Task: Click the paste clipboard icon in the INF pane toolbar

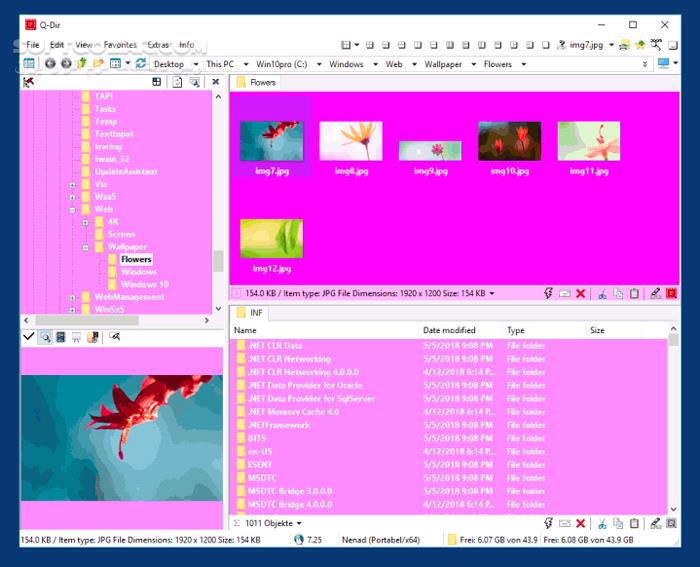Action: coord(634,523)
